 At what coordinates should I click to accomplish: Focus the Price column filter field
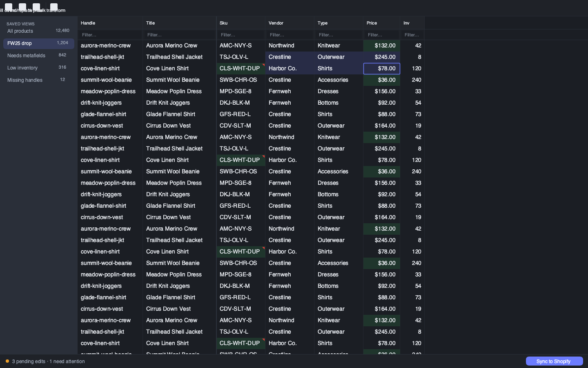pyautogui.click(x=382, y=35)
